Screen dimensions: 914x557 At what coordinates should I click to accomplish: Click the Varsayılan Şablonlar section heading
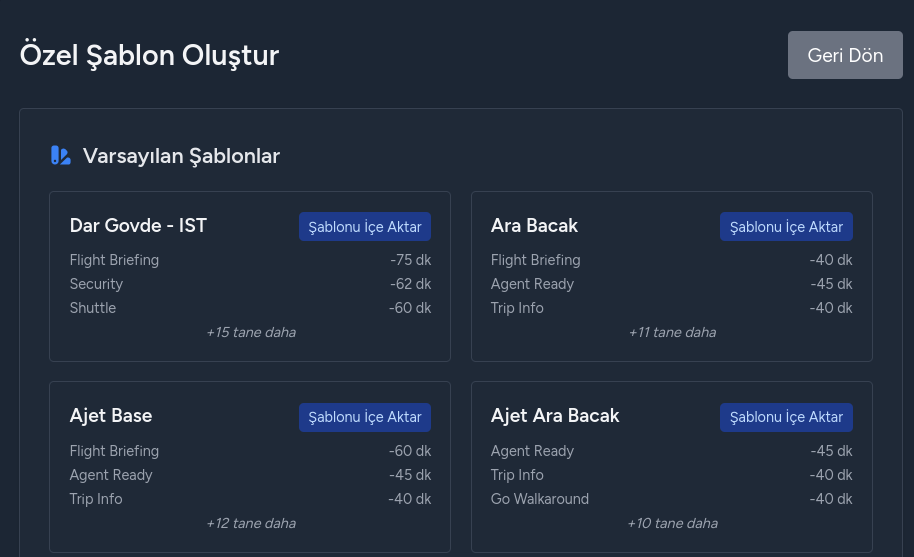181,156
